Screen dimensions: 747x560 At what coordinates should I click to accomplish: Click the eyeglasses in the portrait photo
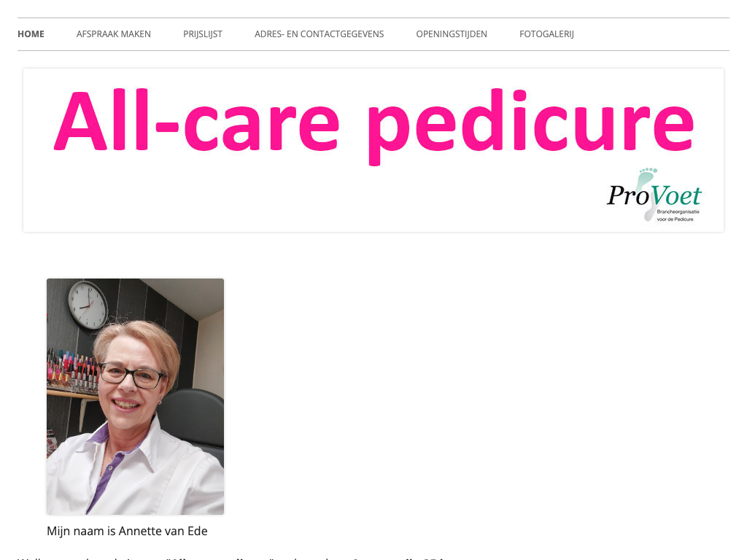[131, 375]
